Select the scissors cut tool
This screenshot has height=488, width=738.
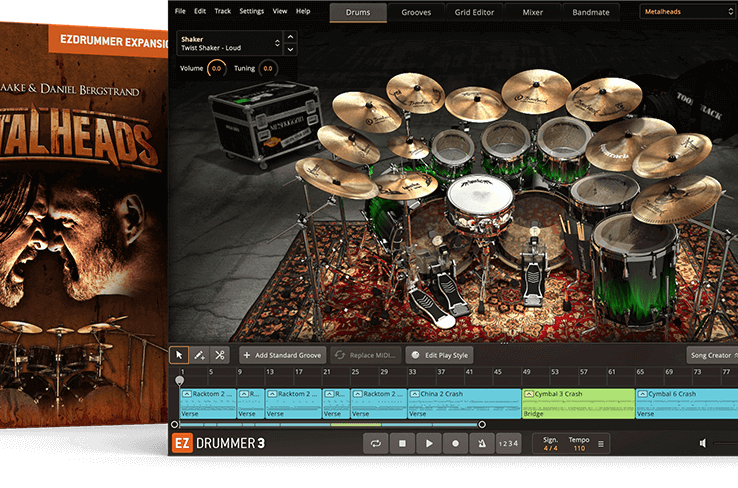(x=220, y=355)
